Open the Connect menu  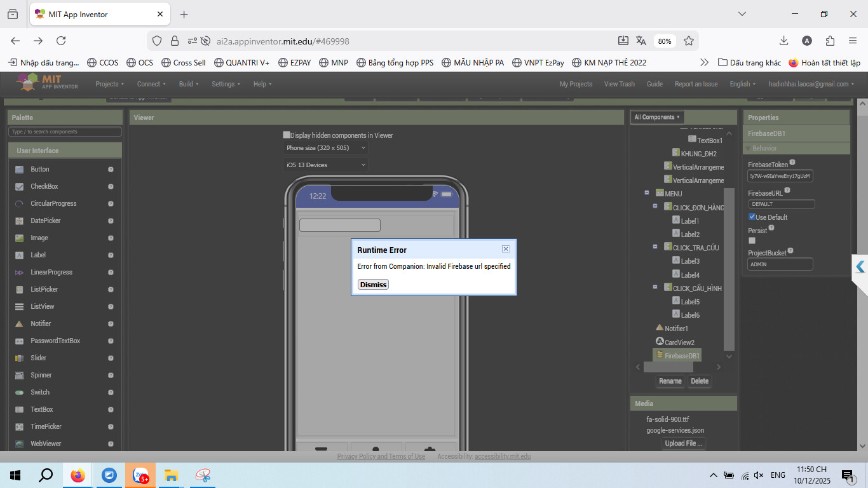(x=151, y=84)
